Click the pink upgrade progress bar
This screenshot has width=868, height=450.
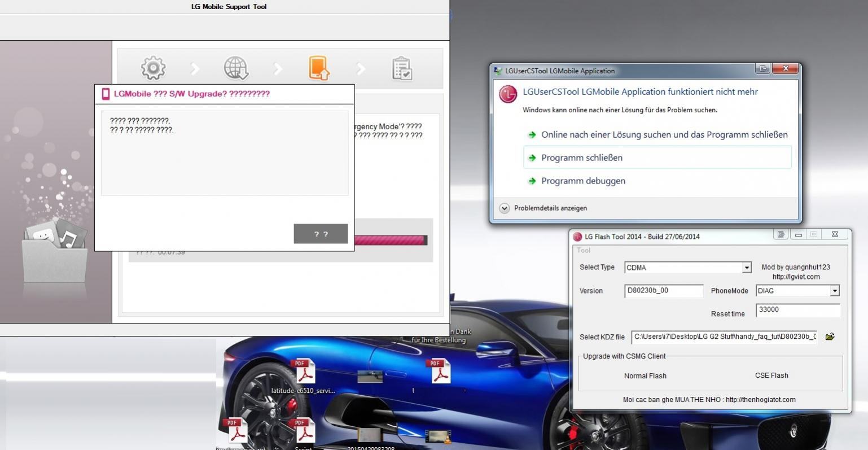(x=391, y=241)
